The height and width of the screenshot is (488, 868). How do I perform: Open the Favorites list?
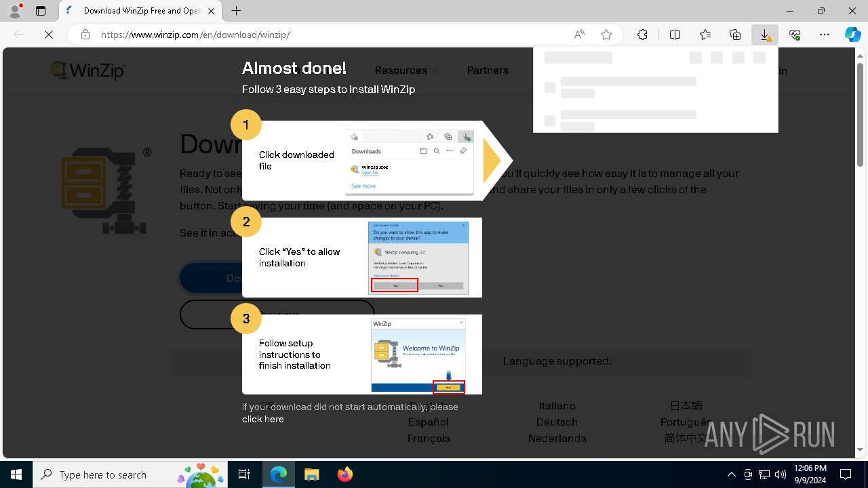[x=705, y=35]
